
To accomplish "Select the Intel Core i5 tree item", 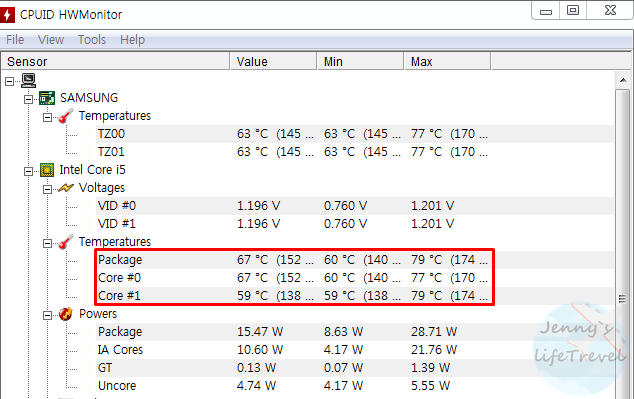I will (x=93, y=170).
